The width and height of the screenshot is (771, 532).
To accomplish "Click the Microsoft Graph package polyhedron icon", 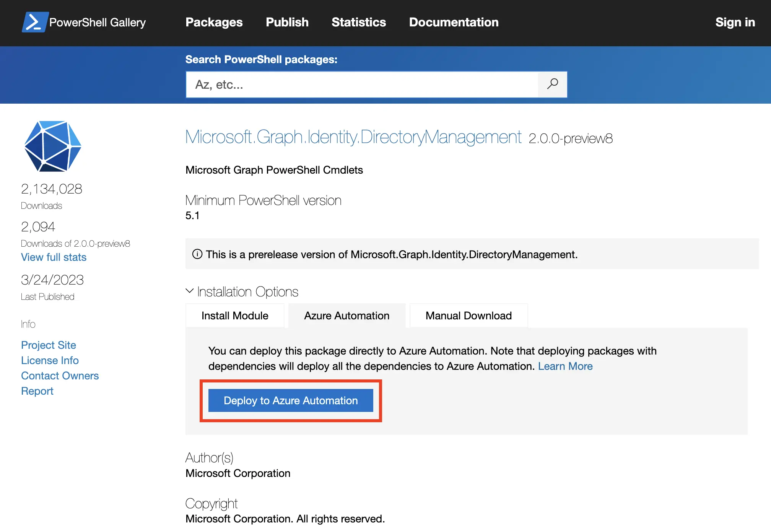I will pyautogui.click(x=53, y=146).
